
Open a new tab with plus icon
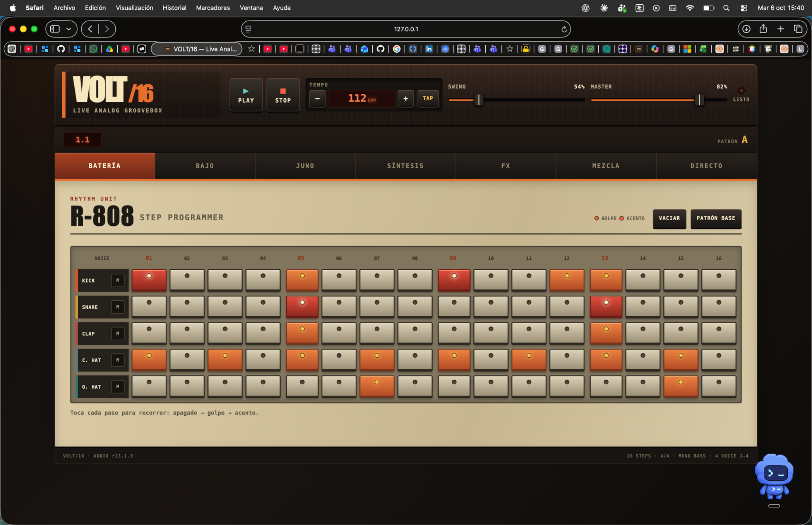[781, 29]
